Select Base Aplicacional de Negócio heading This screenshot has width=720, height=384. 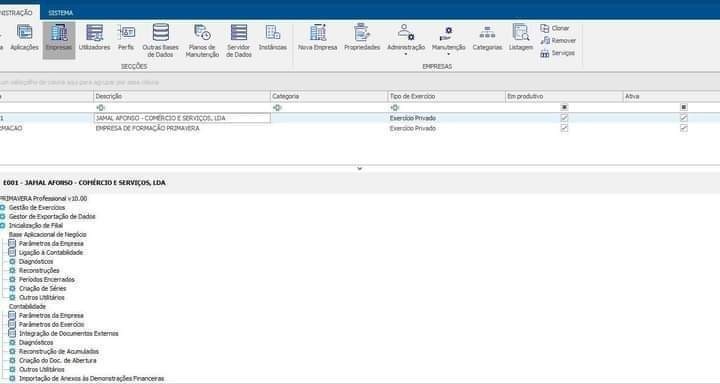click(48, 235)
